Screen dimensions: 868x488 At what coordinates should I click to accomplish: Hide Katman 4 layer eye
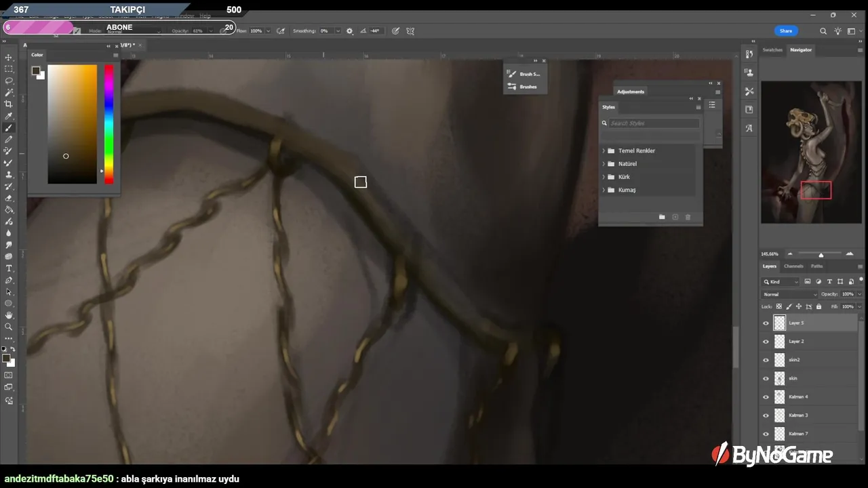click(766, 396)
